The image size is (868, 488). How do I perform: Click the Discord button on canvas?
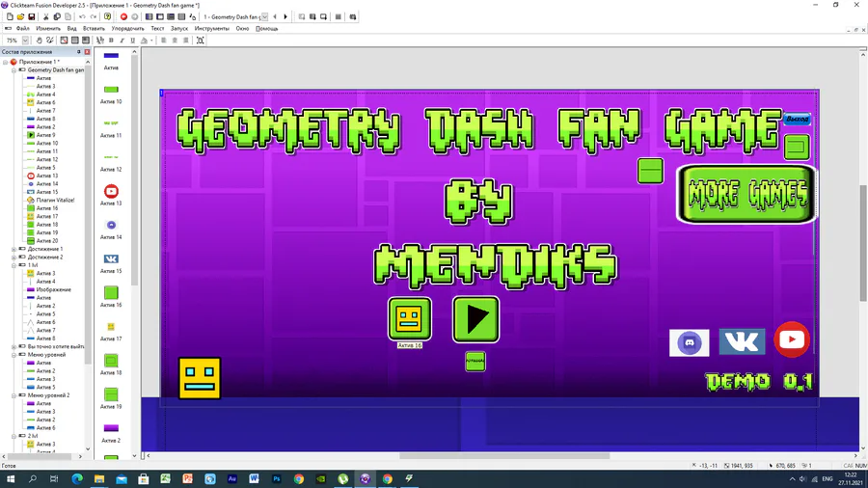(x=690, y=342)
